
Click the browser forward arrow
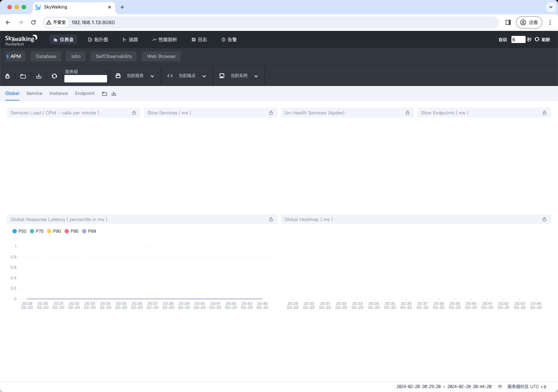click(21, 22)
